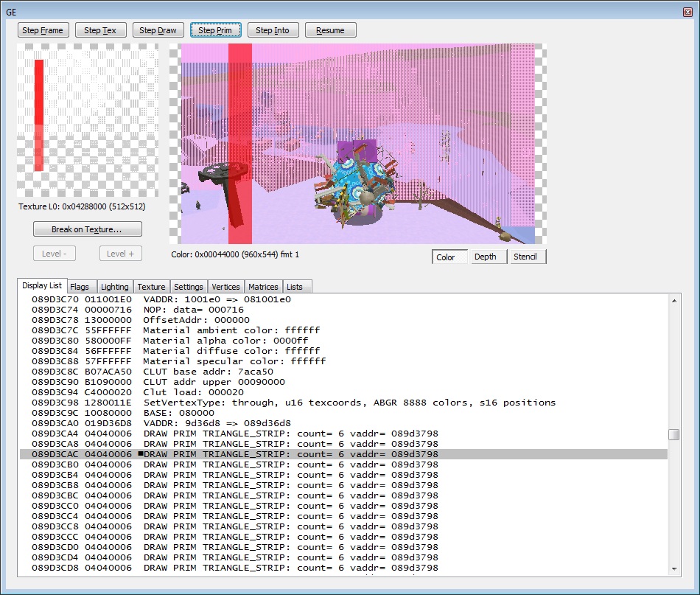
Task: Click the Step Into button
Action: click(273, 30)
